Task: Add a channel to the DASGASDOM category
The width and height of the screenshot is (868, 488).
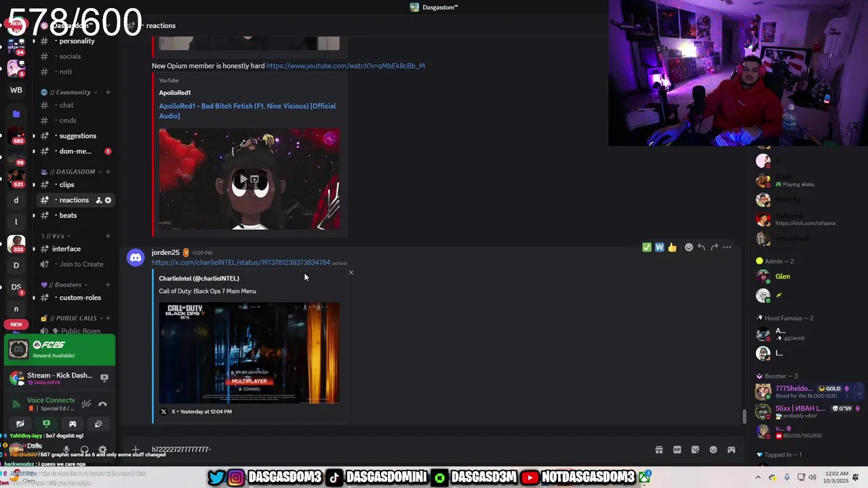Action: (x=108, y=171)
